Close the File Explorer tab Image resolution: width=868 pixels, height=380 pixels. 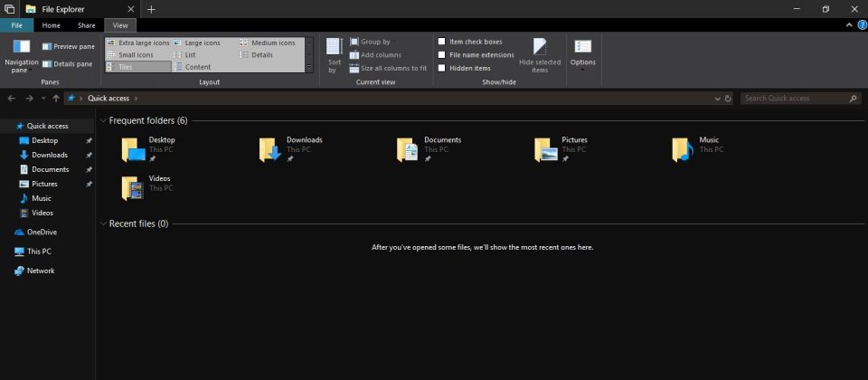coord(131,9)
